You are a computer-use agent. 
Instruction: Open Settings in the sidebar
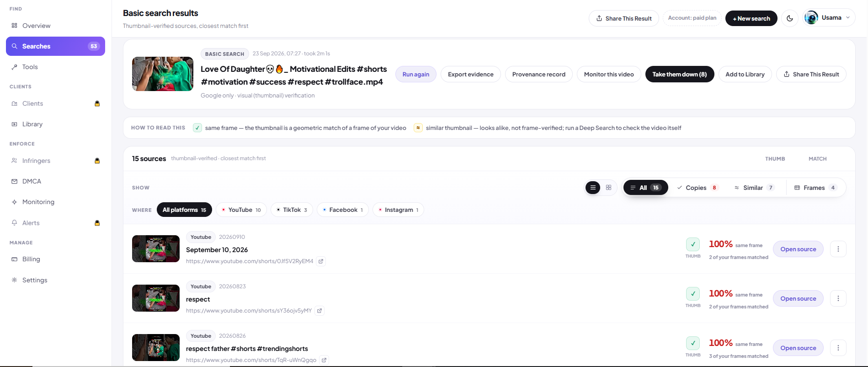55,280
